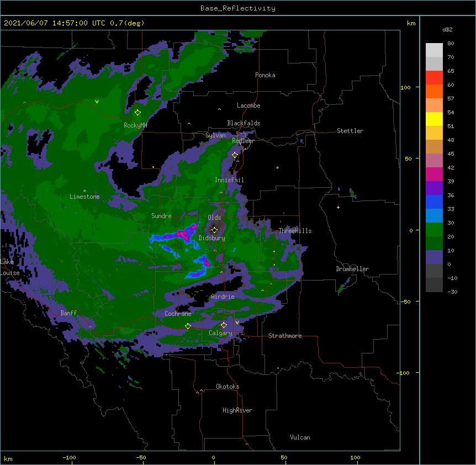This screenshot has height=465, width=476.
Task: Click the Innisfail city label
Action: (x=229, y=180)
